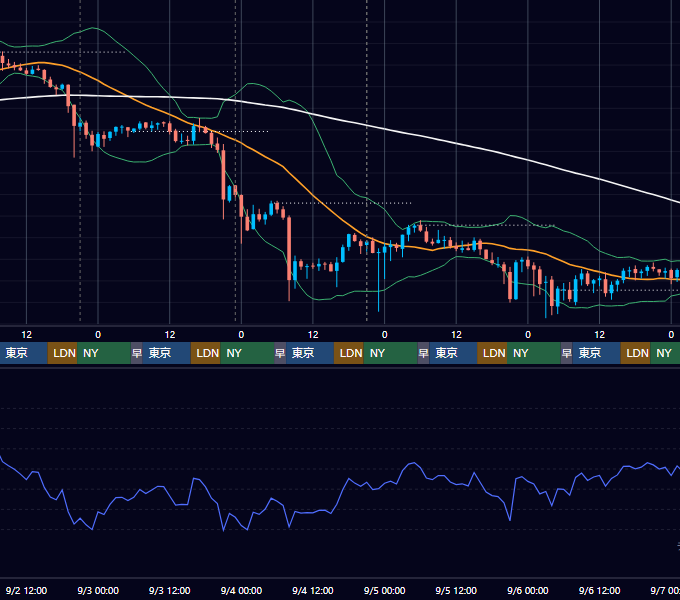Click the 9/6 12:00 date label
This screenshot has width=680, height=600.
coord(599,590)
